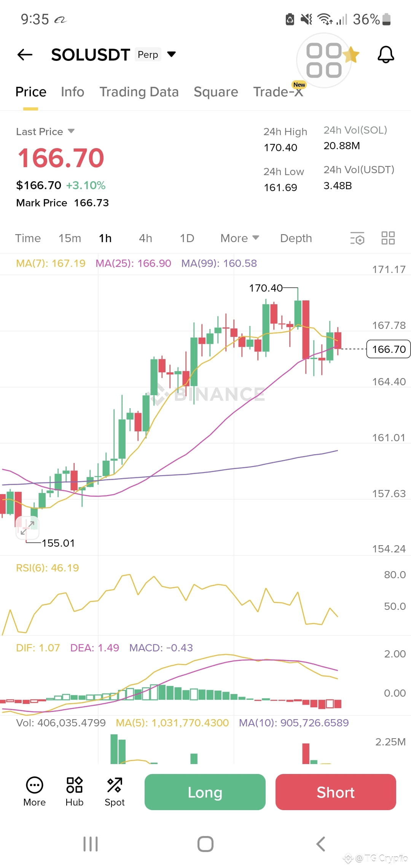Tap the 155.01 chart low marker

click(58, 543)
